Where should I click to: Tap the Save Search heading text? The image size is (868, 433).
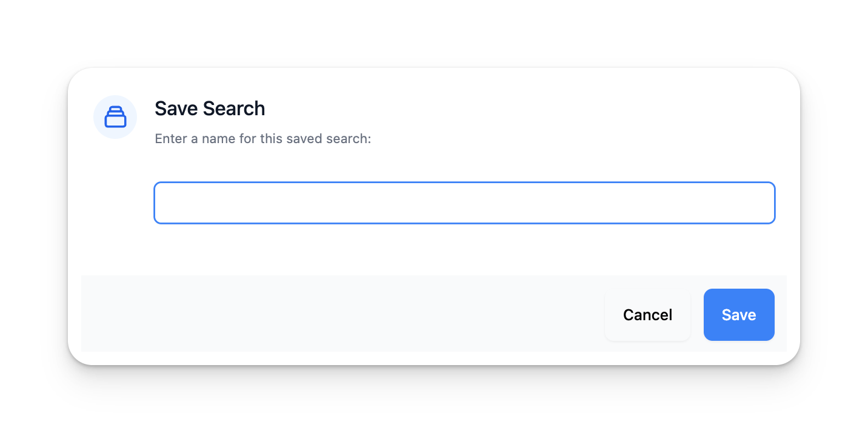tap(210, 109)
